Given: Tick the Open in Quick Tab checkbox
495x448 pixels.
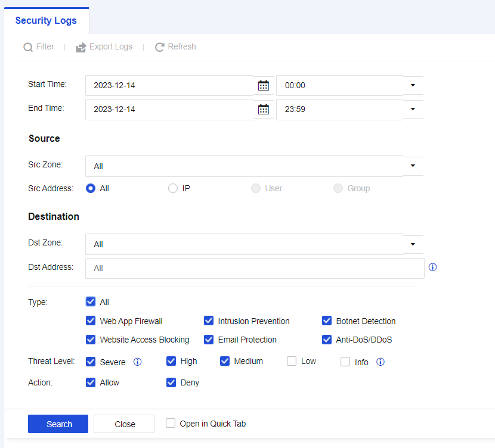Looking at the screenshot, I should pos(171,424).
